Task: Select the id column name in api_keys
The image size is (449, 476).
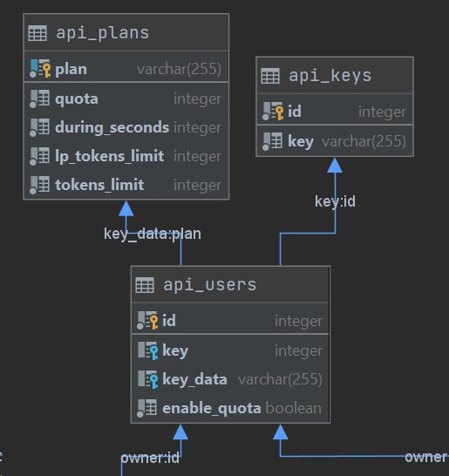Action: [x=295, y=112]
